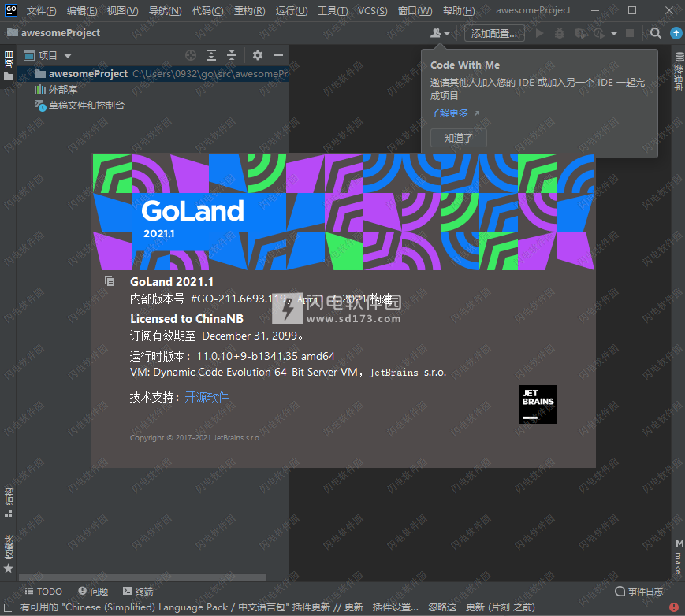Click 'VM: Dynamic Code Evolution 64-Bit Server VM' line
This screenshot has height=616, width=685.
click(x=288, y=372)
